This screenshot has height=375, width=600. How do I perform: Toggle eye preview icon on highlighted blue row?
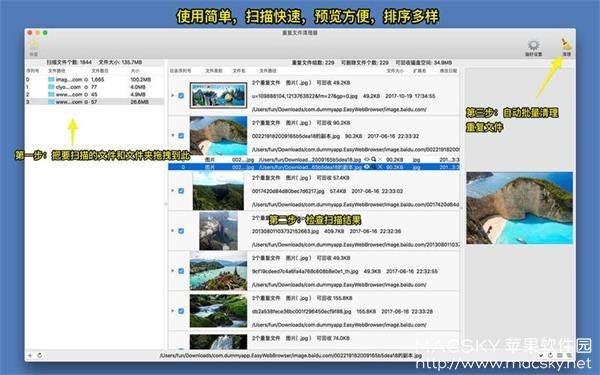click(367, 167)
